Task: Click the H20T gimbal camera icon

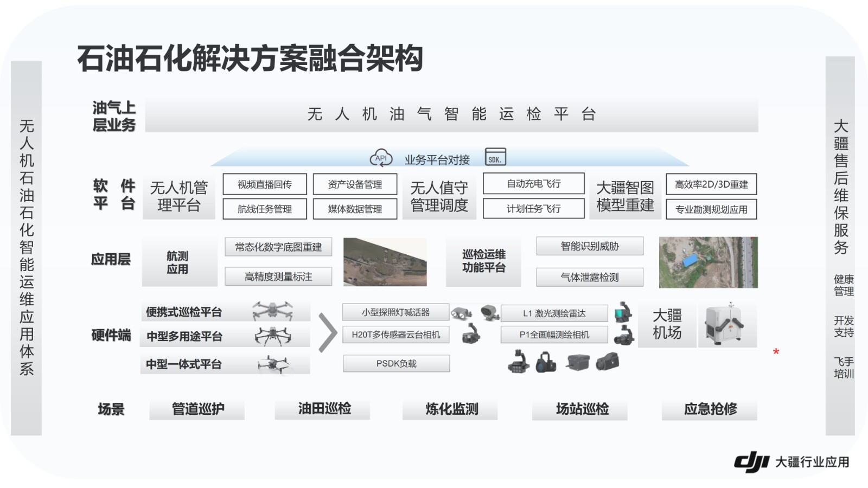Action: (x=470, y=333)
